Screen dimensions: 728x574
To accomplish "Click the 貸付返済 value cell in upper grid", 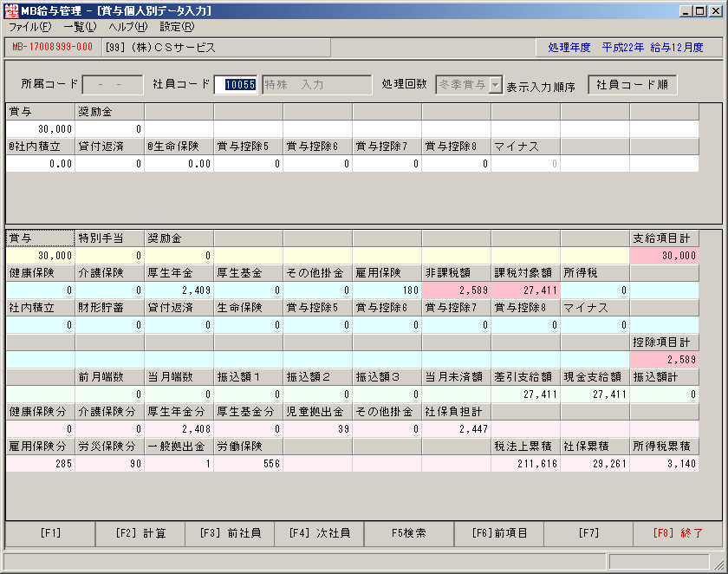I will pos(110,164).
